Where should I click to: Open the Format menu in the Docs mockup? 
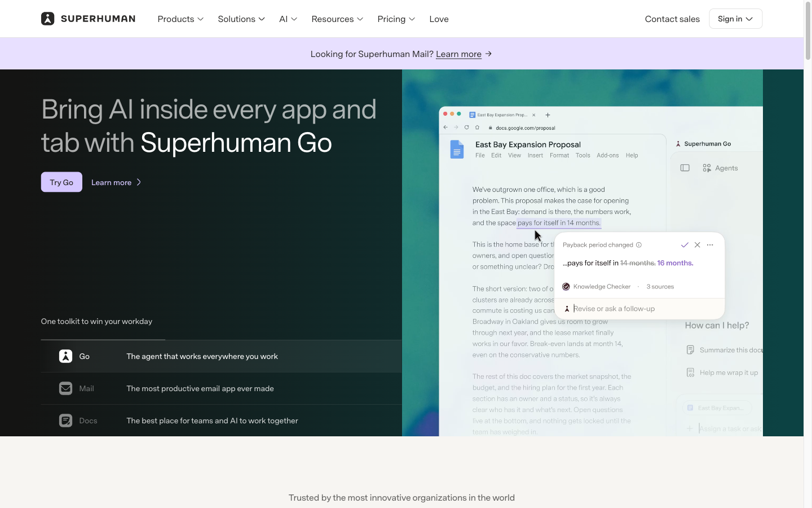[559, 155]
